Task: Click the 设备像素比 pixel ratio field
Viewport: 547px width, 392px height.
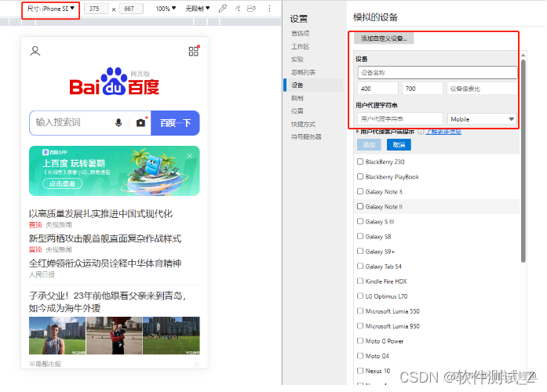Action: [482, 89]
